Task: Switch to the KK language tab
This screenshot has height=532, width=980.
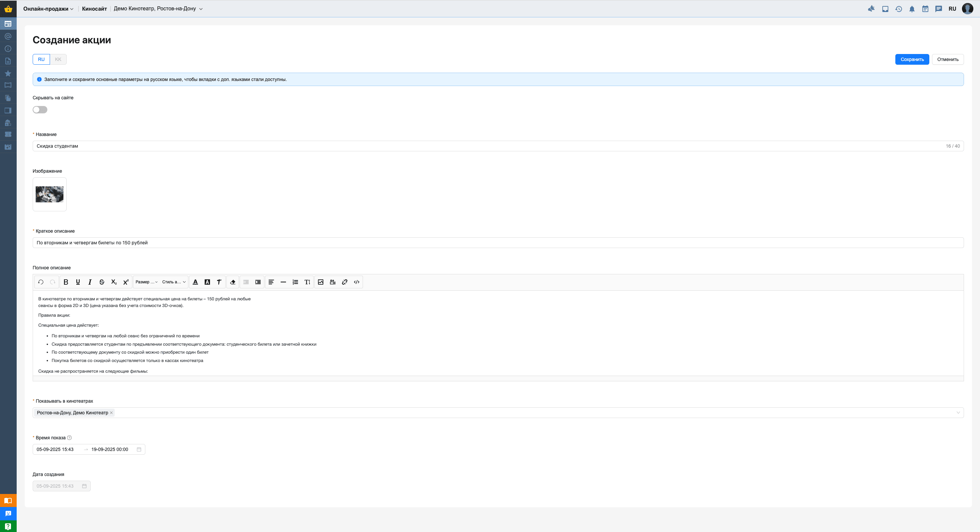Action: coord(58,59)
